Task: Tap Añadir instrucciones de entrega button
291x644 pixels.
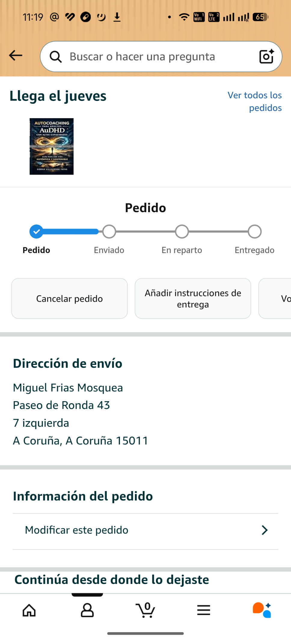Action: click(x=193, y=298)
